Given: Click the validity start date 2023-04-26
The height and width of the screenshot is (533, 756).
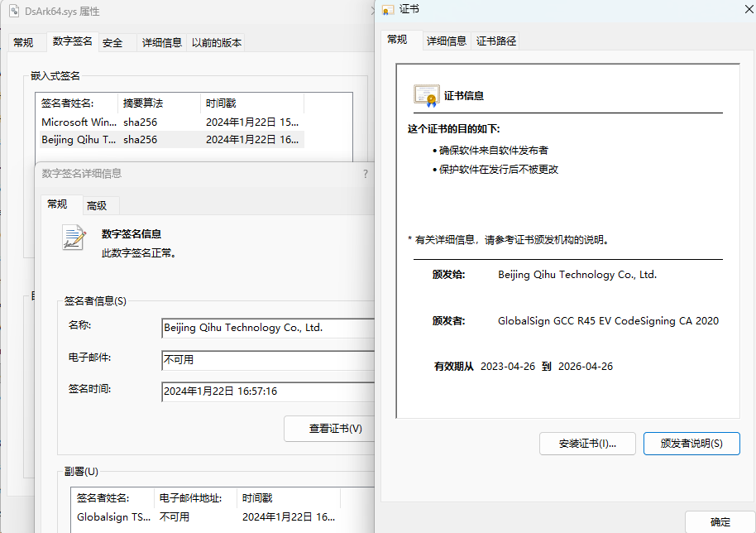Looking at the screenshot, I should click(508, 367).
